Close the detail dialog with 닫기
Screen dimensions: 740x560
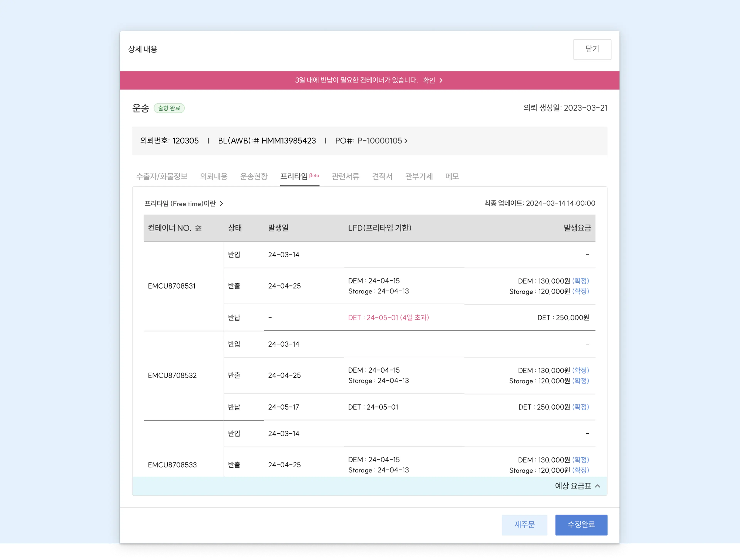click(x=592, y=50)
